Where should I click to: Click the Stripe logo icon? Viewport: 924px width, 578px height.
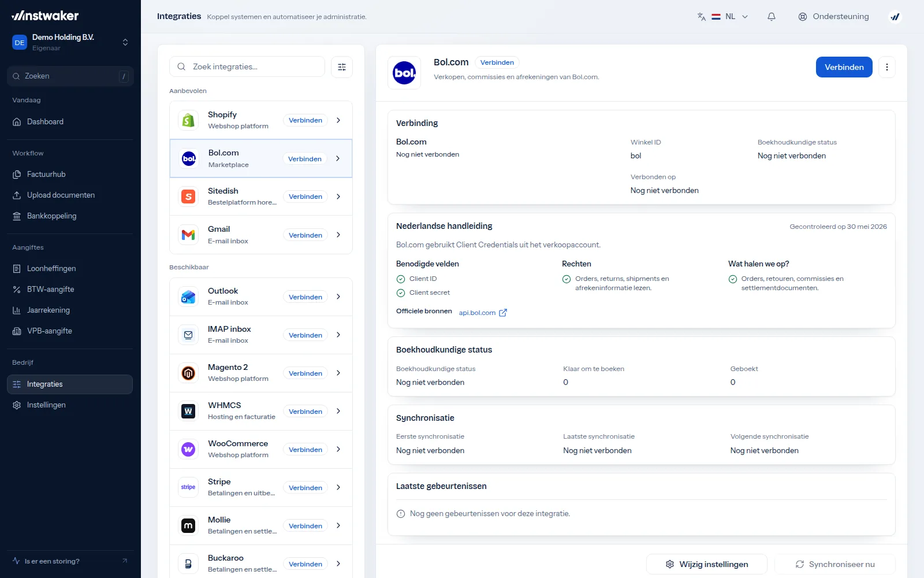pyautogui.click(x=188, y=487)
